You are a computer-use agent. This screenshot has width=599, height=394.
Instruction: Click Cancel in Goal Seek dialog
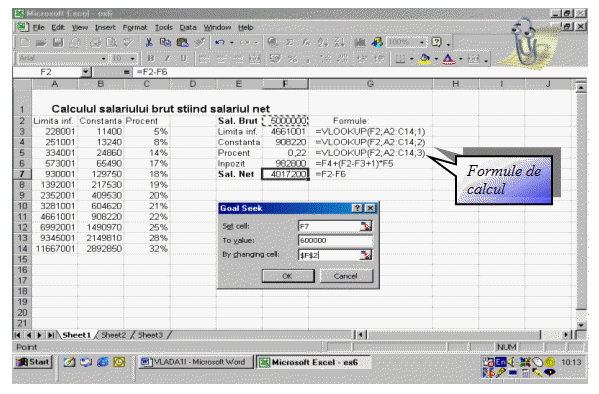(x=346, y=276)
